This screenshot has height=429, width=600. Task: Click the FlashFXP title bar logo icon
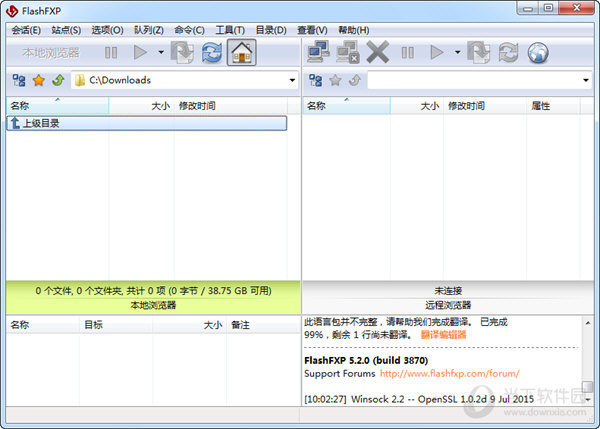coord(12,11)
